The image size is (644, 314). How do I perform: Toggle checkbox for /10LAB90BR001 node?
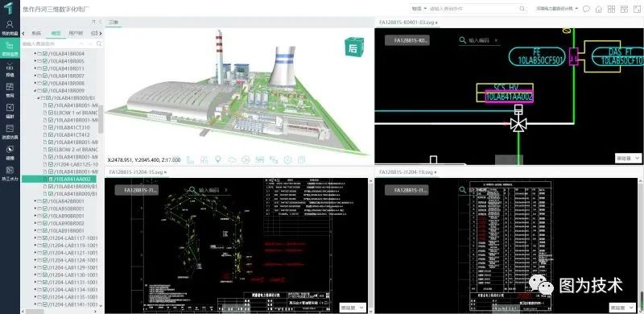click(45, 216)
